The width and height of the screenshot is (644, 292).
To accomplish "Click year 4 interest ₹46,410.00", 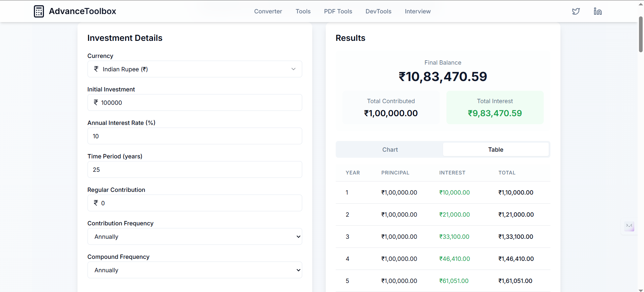I will pyautogui.click(x=454, y=259).
